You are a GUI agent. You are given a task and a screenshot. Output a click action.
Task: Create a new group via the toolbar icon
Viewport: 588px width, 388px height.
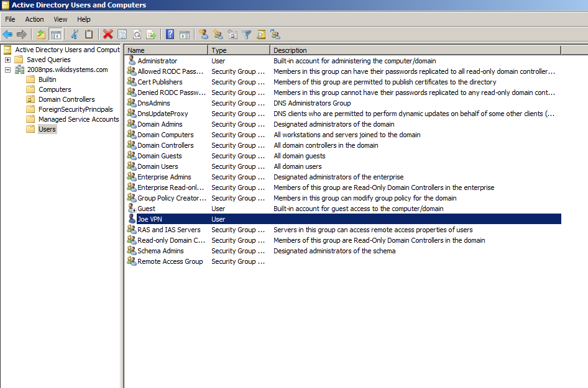click(x=219, y=34)
